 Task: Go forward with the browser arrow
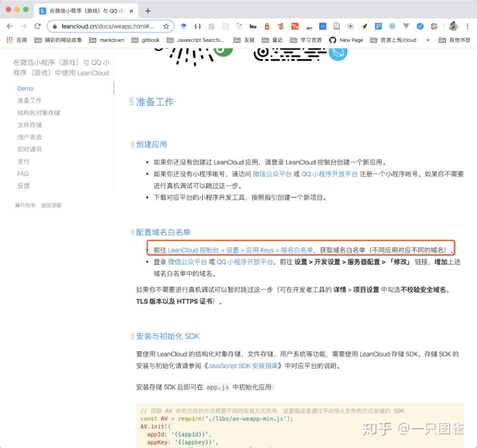point(23,26)
